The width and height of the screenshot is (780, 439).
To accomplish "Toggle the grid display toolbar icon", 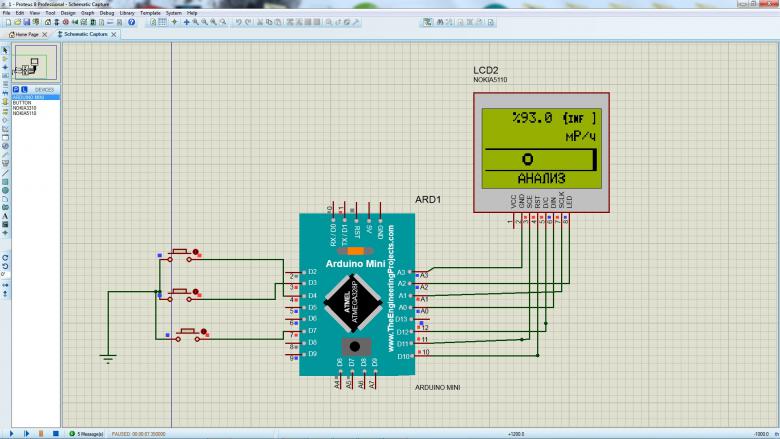I will click(x=162, y=22).
